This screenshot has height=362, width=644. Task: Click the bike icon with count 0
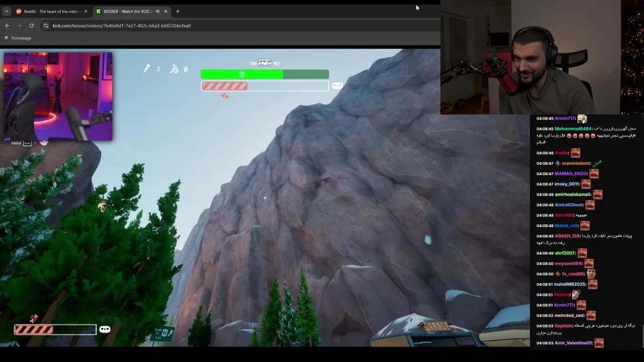point(174,69)
